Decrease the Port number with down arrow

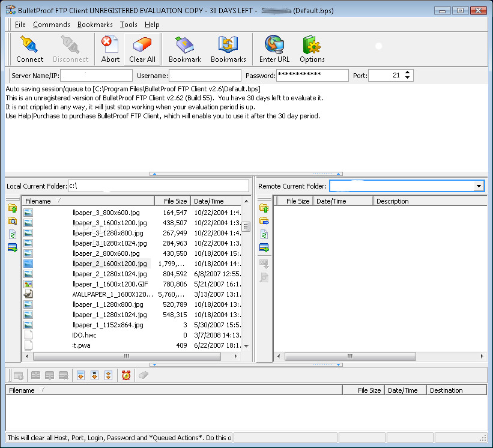point(408,77)
